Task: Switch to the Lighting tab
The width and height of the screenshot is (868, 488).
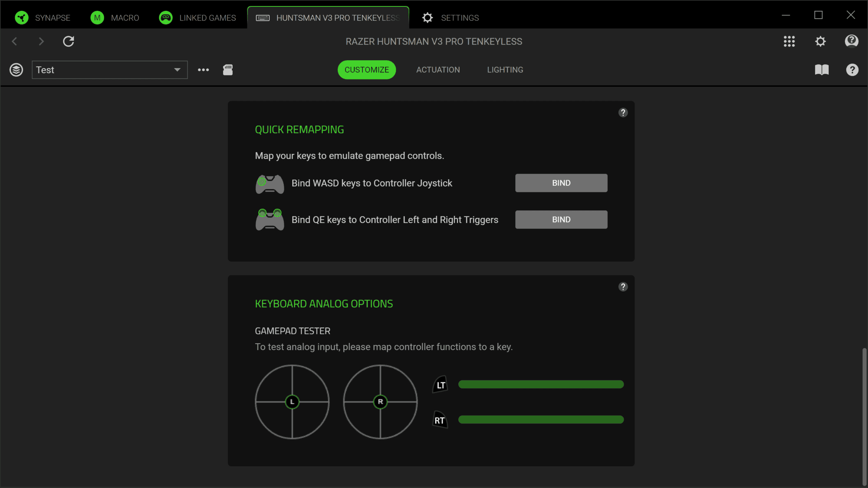Action: click(x=505, y=70)
